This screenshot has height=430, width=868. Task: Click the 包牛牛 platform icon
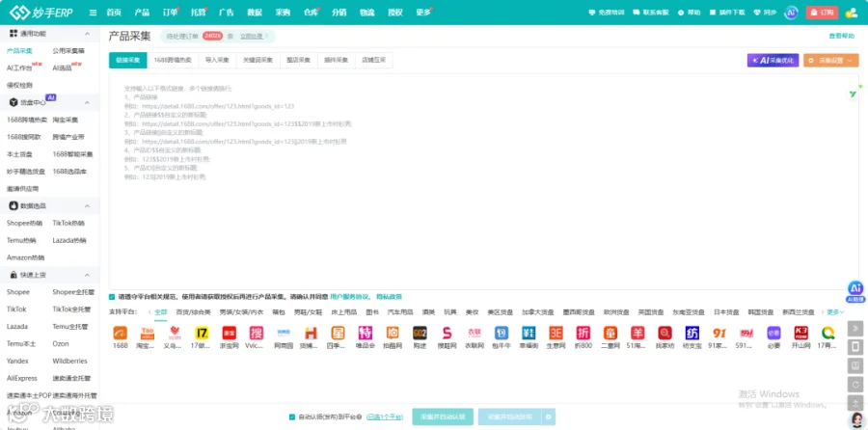[502, 333]
